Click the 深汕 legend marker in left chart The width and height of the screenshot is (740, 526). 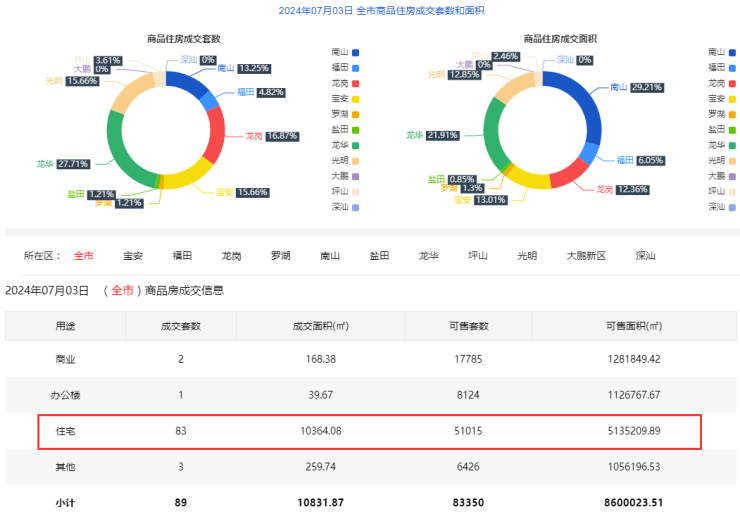(x=354, y=207)
